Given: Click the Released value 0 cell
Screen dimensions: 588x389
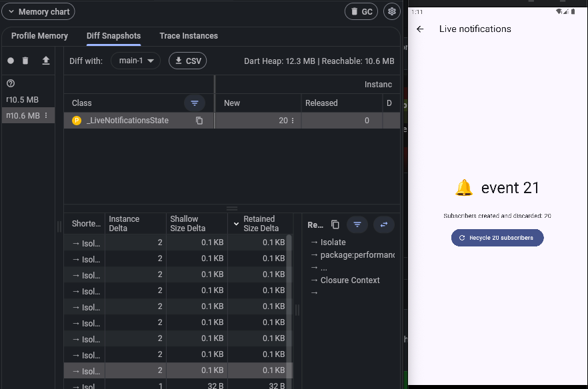Looking at the screenshot, I should coord(341,121).
